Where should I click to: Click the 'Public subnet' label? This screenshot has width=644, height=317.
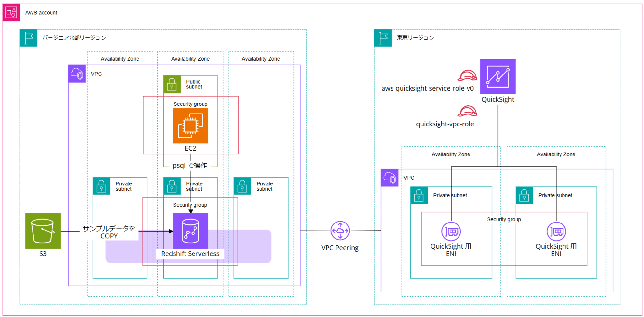point(194,84)
